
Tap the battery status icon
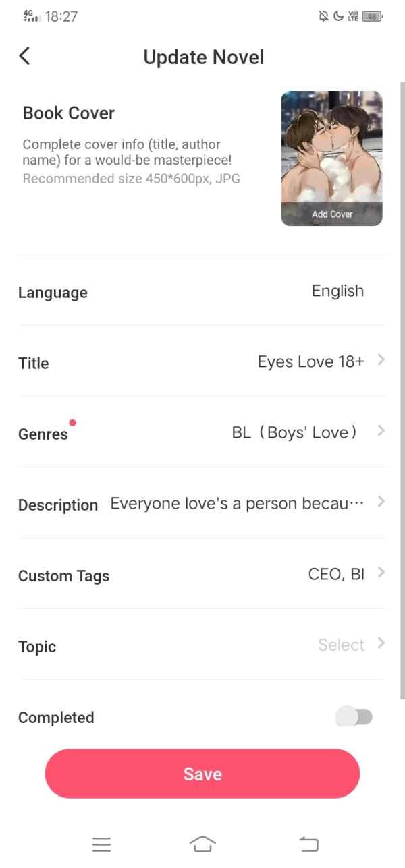pyautogui.click(x=372, y=16)
